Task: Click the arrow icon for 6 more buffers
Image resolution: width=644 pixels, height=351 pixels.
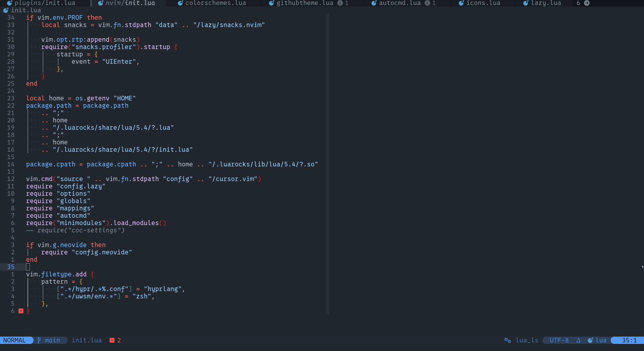Action: [x=587, y=3]
